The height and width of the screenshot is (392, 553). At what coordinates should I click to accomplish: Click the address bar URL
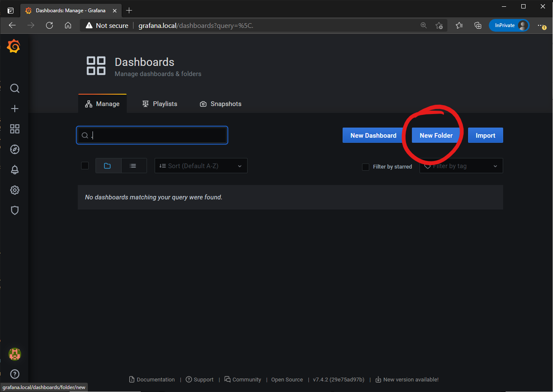point(196,25)
